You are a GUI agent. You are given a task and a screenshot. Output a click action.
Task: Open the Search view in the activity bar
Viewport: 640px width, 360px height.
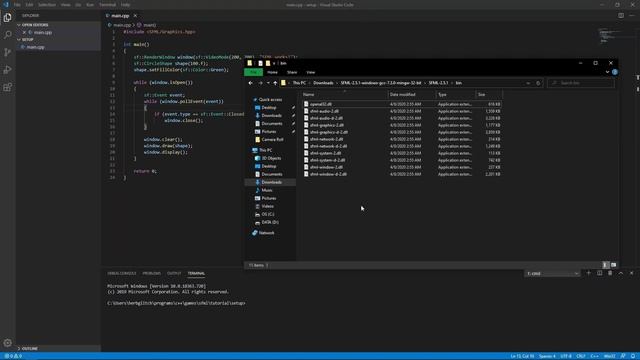tap(7, 35)
